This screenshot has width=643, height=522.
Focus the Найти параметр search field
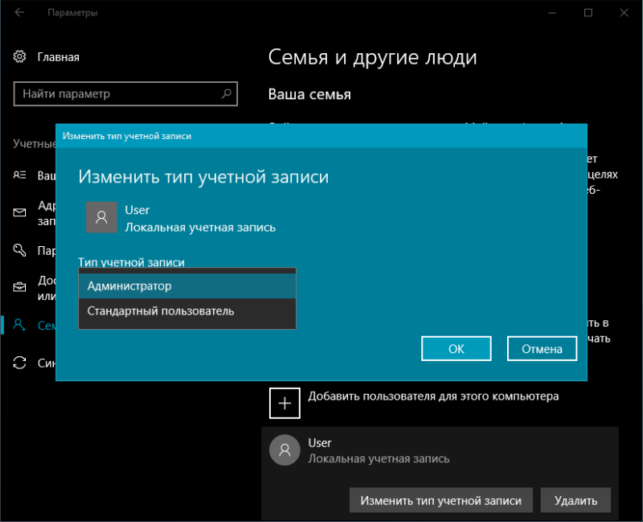tap(125, 94)
